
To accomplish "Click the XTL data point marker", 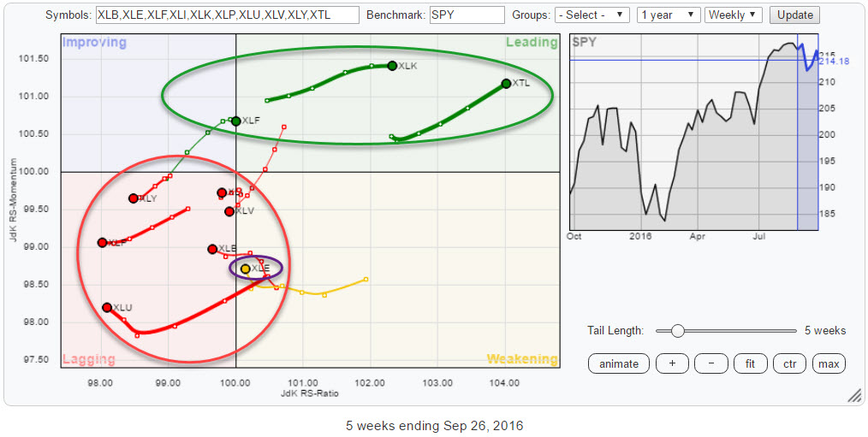I will click(506, 84).
